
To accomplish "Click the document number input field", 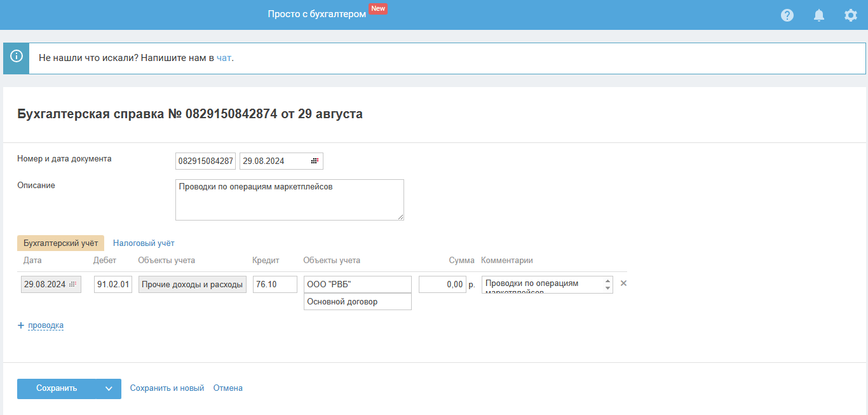I will tap(206, 161).
